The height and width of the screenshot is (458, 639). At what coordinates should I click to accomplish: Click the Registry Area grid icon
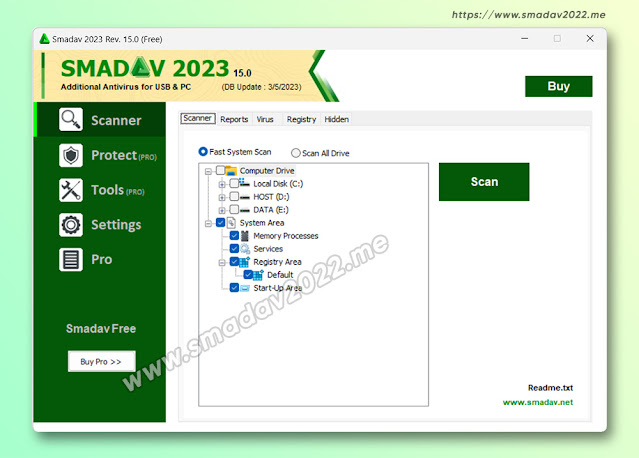(245, 262)
